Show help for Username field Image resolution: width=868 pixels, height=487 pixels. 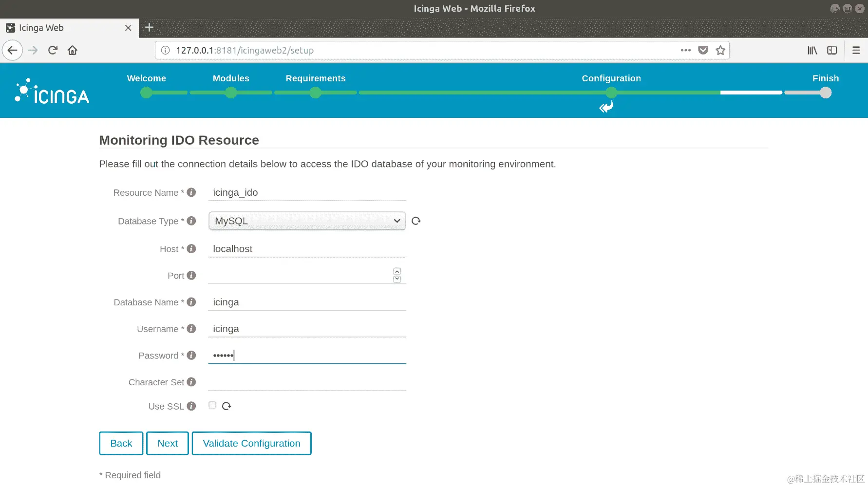pos(191,329)
